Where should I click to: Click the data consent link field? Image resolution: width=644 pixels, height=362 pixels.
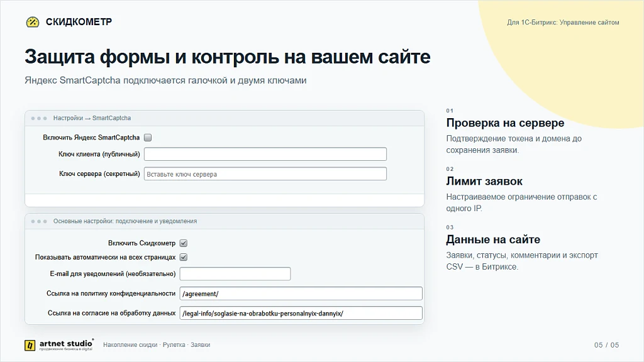point(301,313)
